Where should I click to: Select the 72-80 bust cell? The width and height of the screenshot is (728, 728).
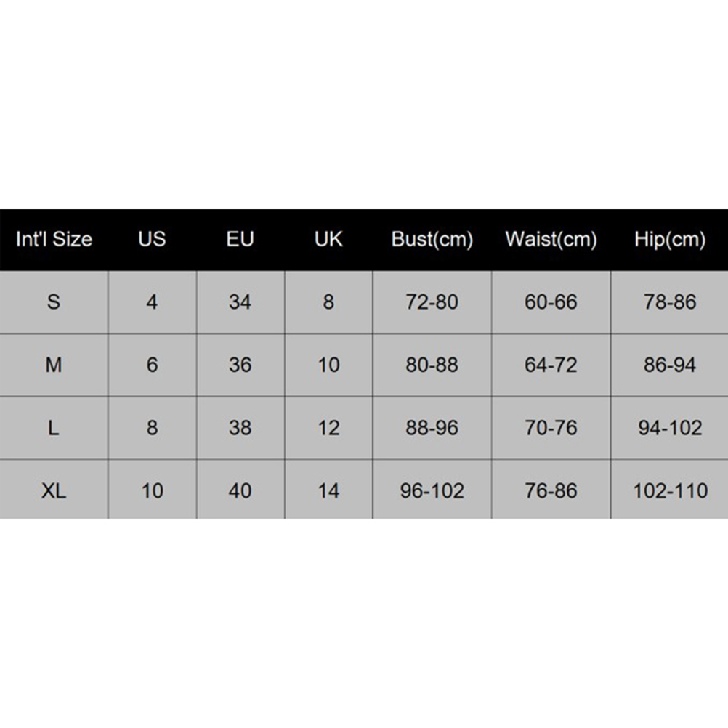tap(432, 302)
